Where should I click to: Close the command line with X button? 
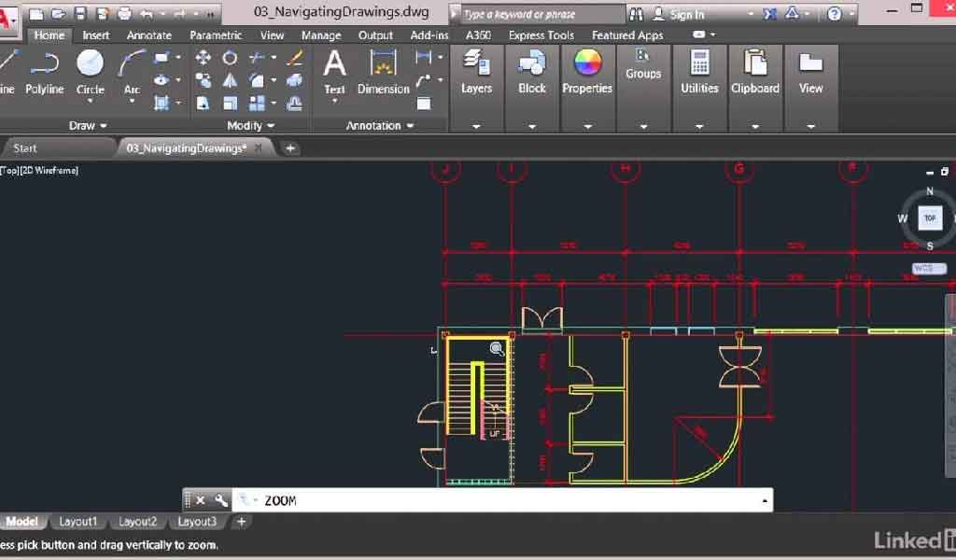[201, 500]
